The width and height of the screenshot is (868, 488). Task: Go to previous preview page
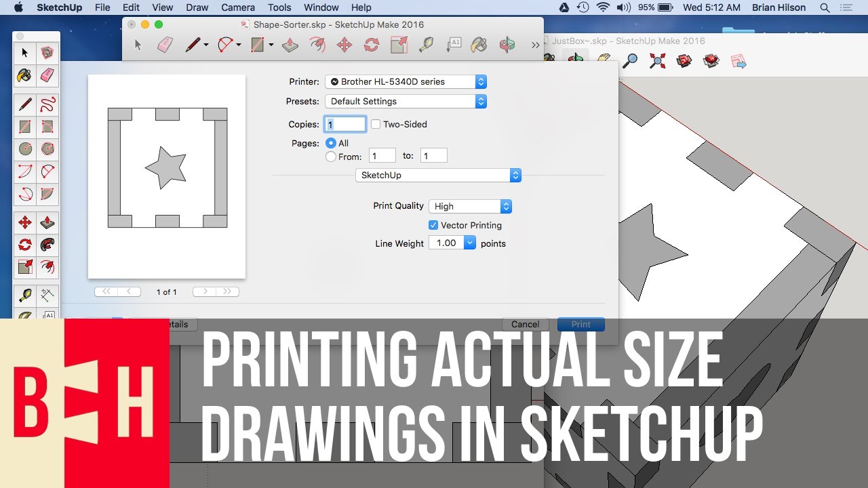(130, 291)
